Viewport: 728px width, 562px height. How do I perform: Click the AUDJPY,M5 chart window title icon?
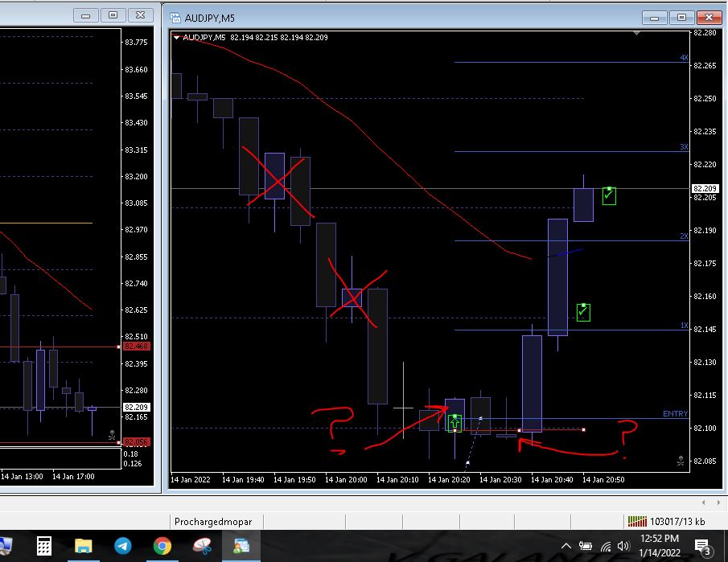coord(175,18)
